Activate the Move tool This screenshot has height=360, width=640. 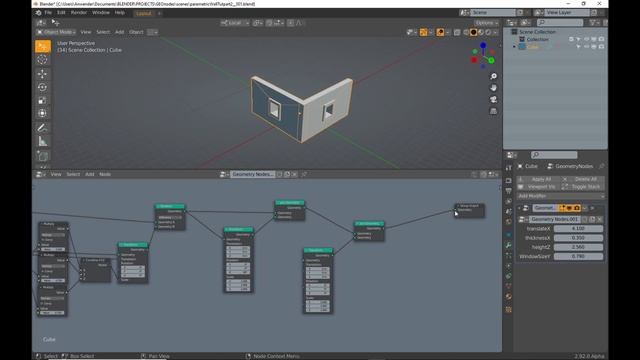click(x=42, y=74)
